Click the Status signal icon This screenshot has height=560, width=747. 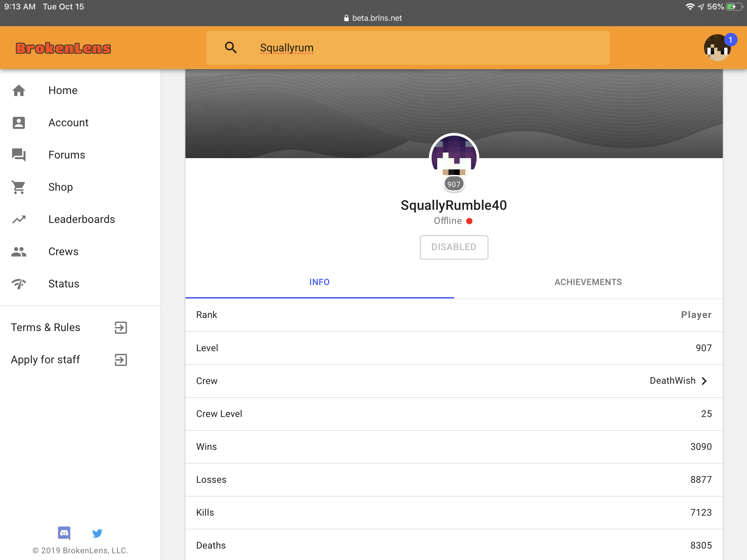click(x=19, y=284)
